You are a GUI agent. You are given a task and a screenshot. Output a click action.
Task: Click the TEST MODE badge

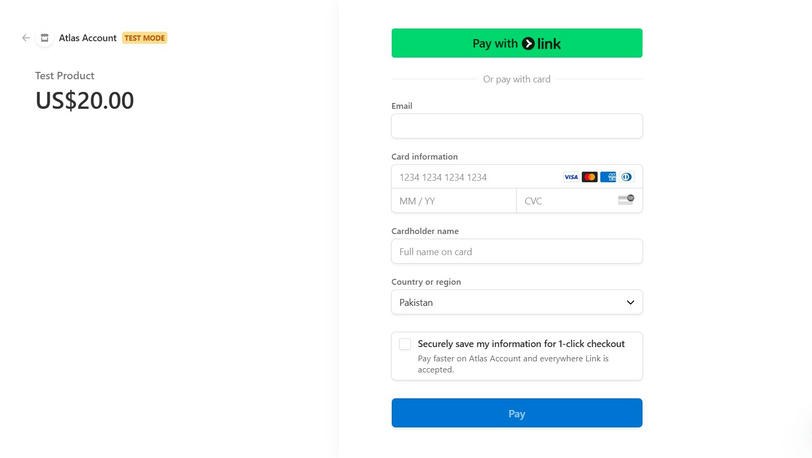pyautogui.click(x=144, y=38)
